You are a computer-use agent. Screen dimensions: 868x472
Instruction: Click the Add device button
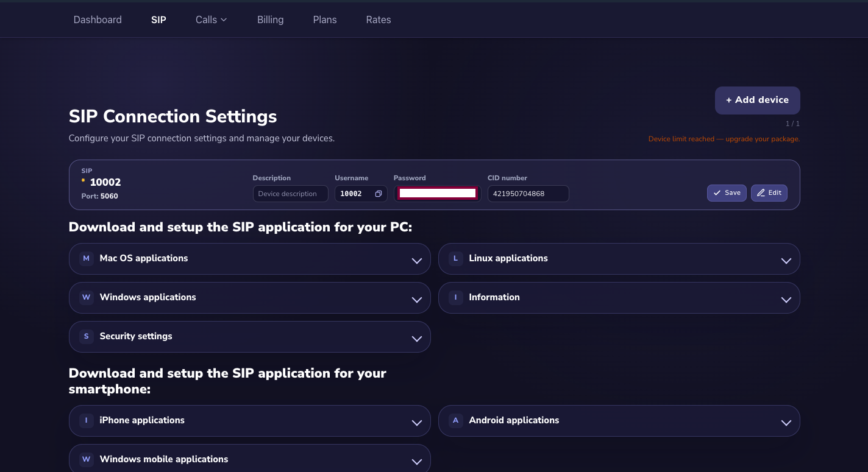[758, 100]
